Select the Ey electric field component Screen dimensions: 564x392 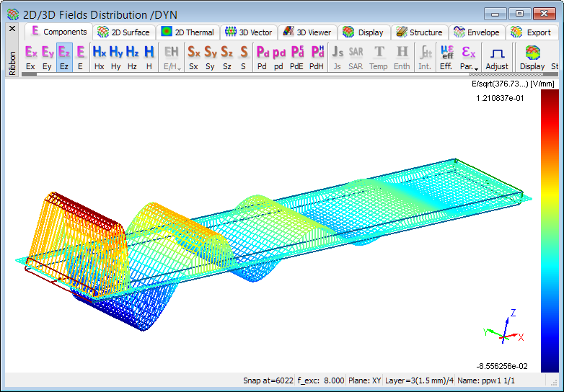pyautogui.click(x=48, y=57)
